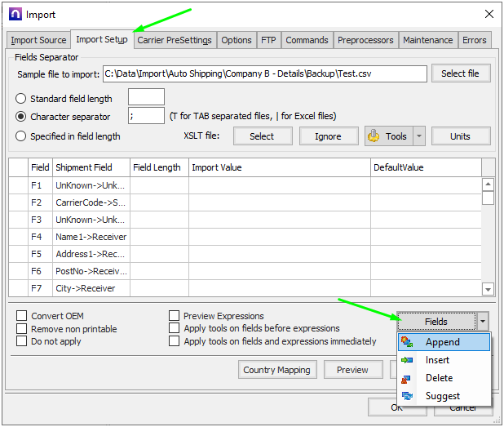Click the Character separator input field
Screen dimensions: 504x427
[x=146, y=117]
